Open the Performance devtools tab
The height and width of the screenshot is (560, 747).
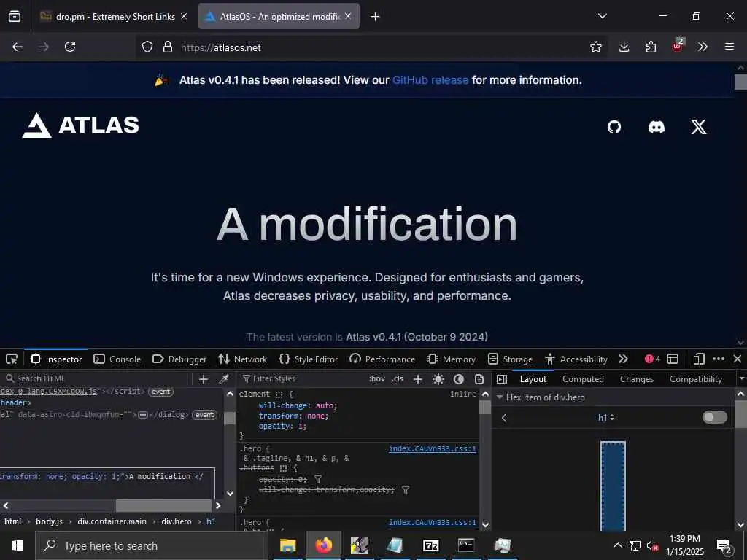pyautogui.click(x=382, y=359)
